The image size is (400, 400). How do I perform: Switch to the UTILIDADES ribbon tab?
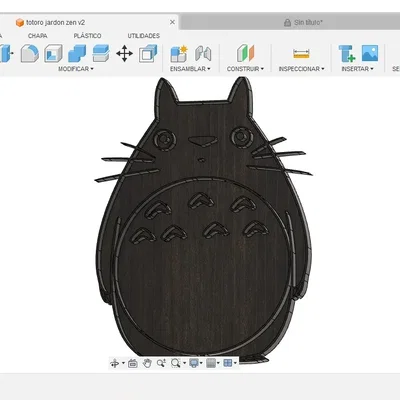coord(144,36)
